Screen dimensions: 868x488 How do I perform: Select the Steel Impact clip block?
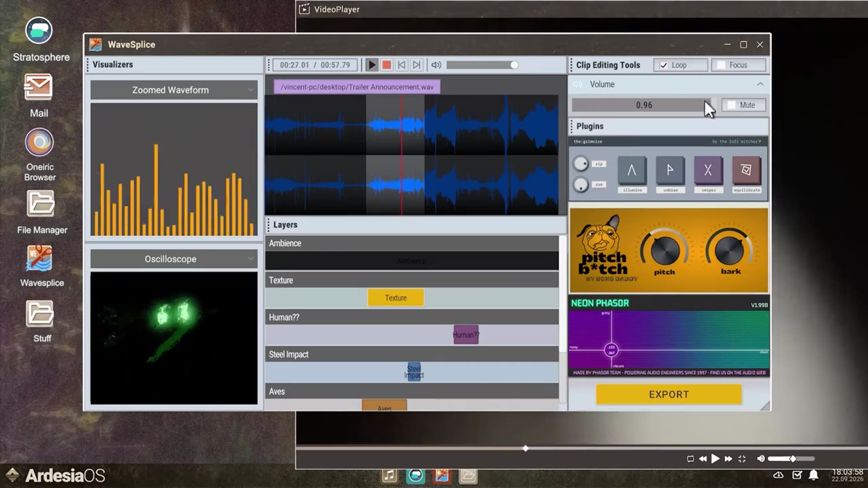(x=414, y=372)
